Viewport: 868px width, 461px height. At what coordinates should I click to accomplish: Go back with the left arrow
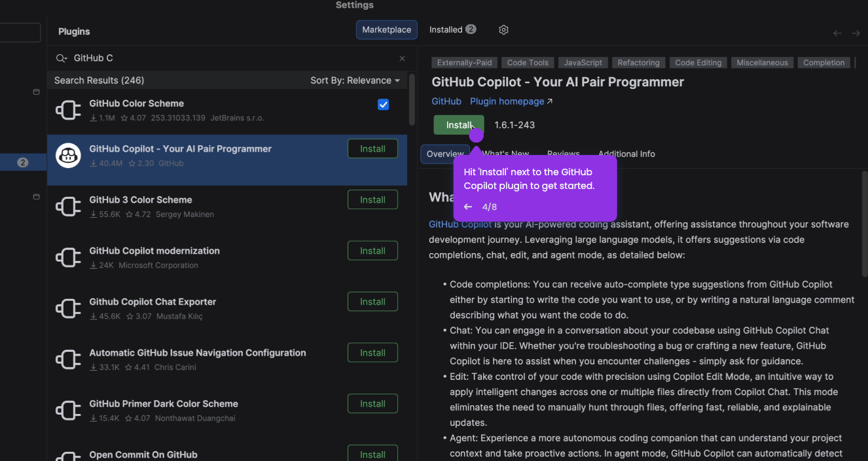[x=837, y=33]
